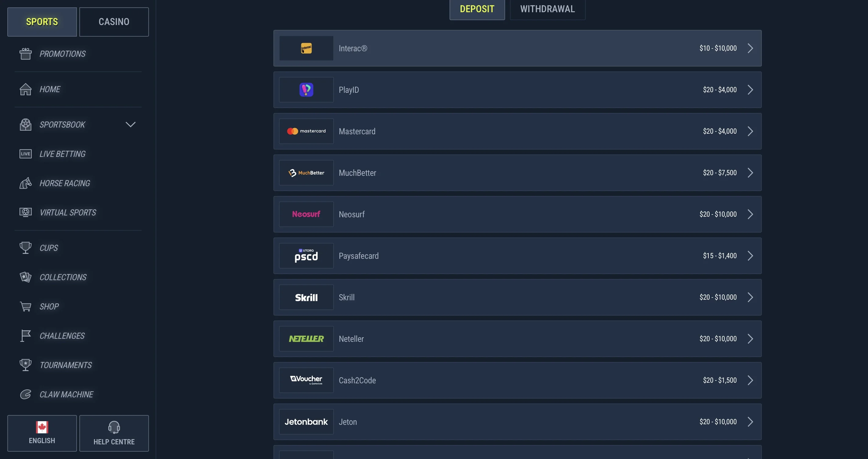The image size is (868, 459).
Task: Click the Live Betting LIVE icon
Action: [26, 154]
